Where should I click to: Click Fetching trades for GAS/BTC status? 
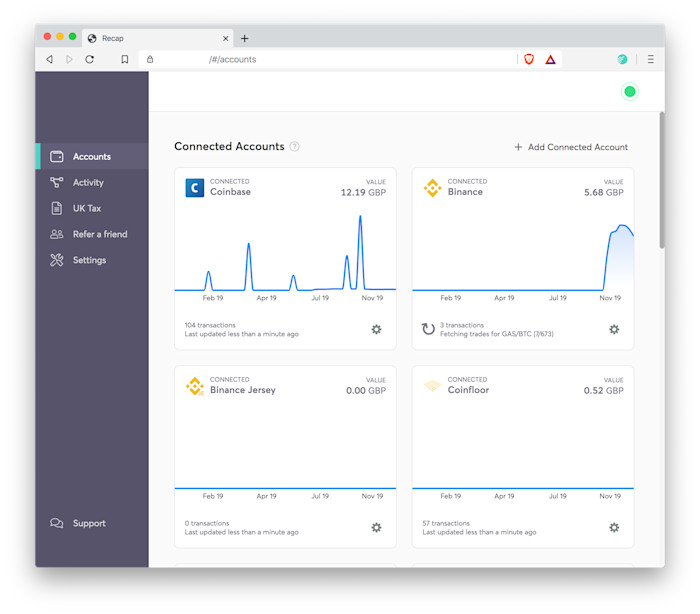[x=497, y=334]
